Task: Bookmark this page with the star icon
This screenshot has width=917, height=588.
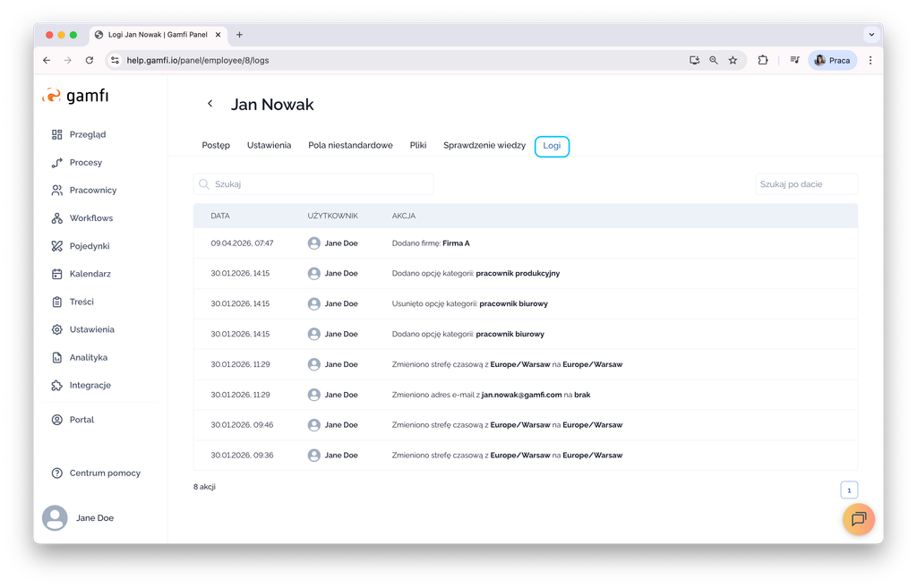Action: tap(733, 60)
